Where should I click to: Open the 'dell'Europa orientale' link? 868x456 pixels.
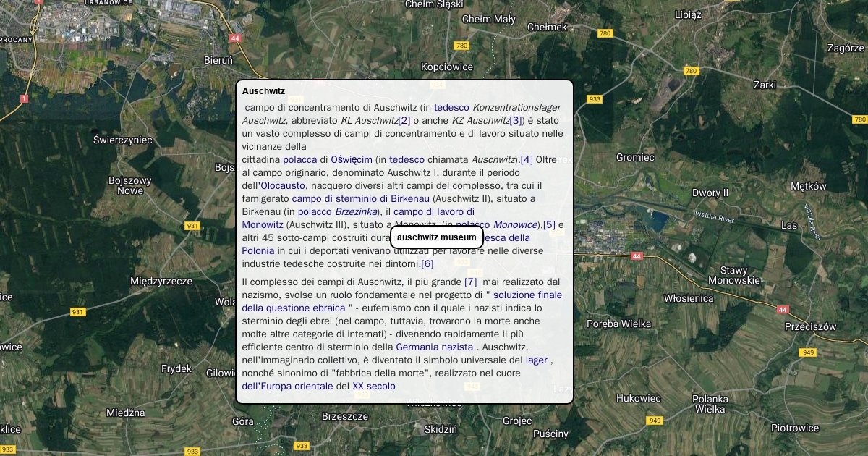coord(287,386)
